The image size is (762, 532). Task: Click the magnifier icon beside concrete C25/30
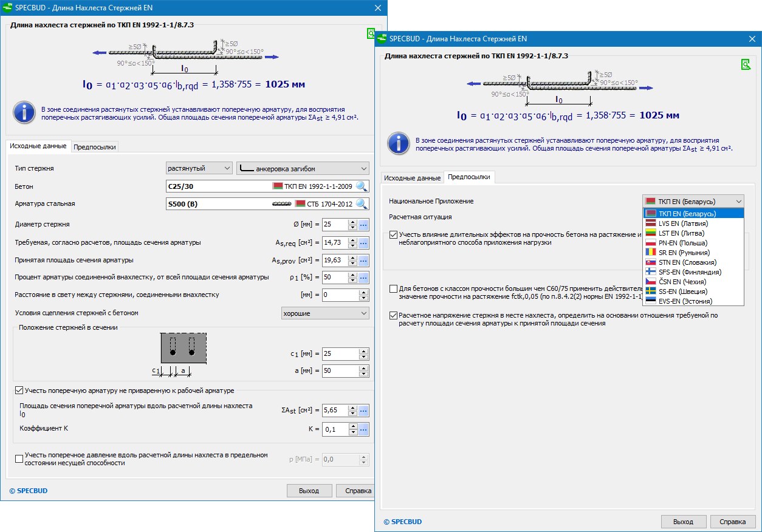coord(362,186)
